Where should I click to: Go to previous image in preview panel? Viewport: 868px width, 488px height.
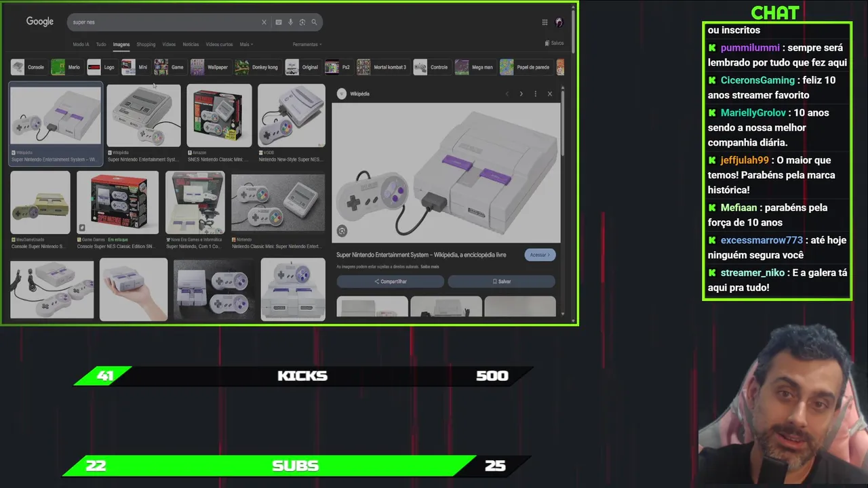pyautogui.click(x=507, y=94)
